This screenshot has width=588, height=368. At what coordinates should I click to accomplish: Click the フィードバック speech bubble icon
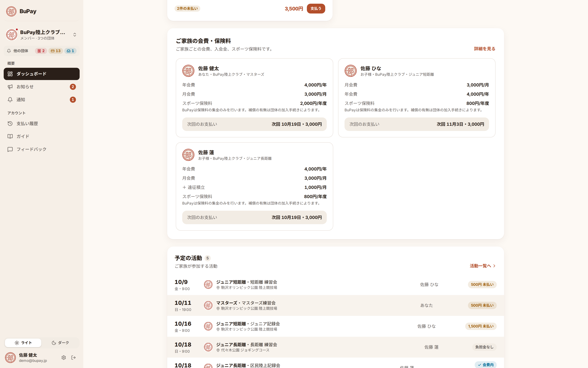10,149
